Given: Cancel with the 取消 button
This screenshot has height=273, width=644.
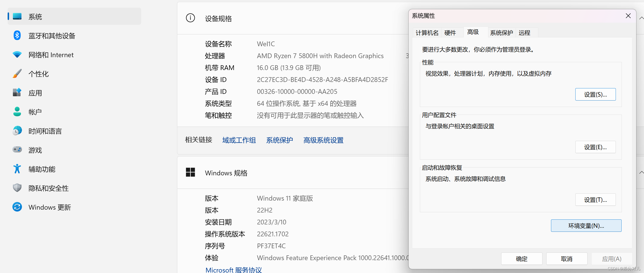Looking at the screenshot, I should coord(567,259).
